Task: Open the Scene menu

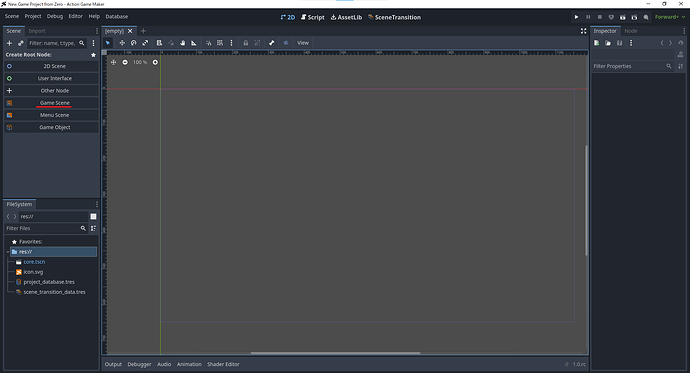Action: (x=12, y=16)
